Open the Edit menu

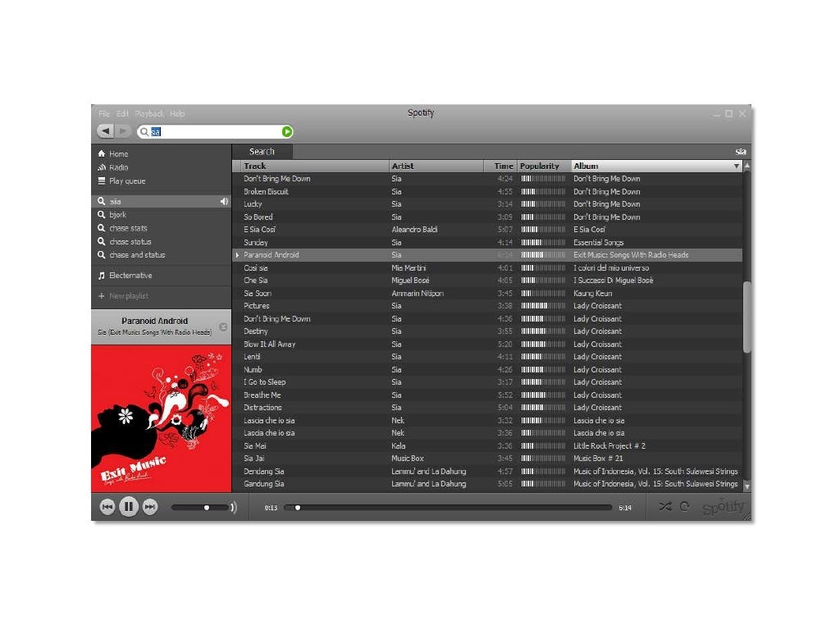coord(123,113)
